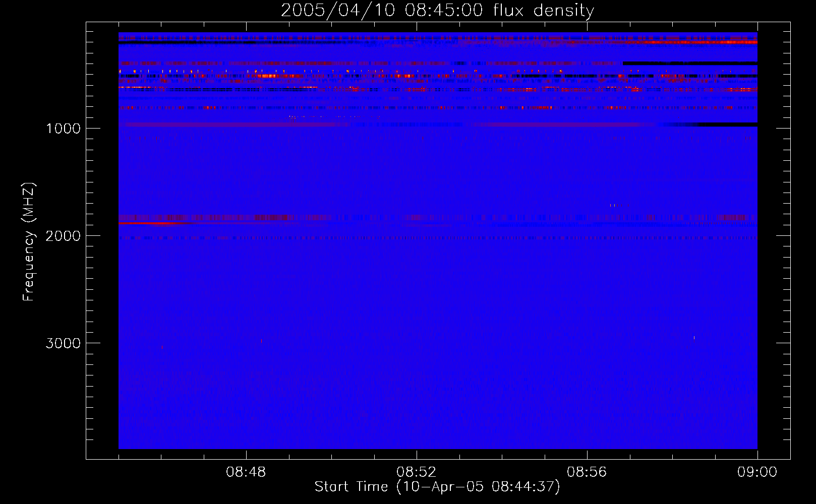
Task: Select the 'Frequency (MHZ)' axis label
Action: click(x=29, y=242)
